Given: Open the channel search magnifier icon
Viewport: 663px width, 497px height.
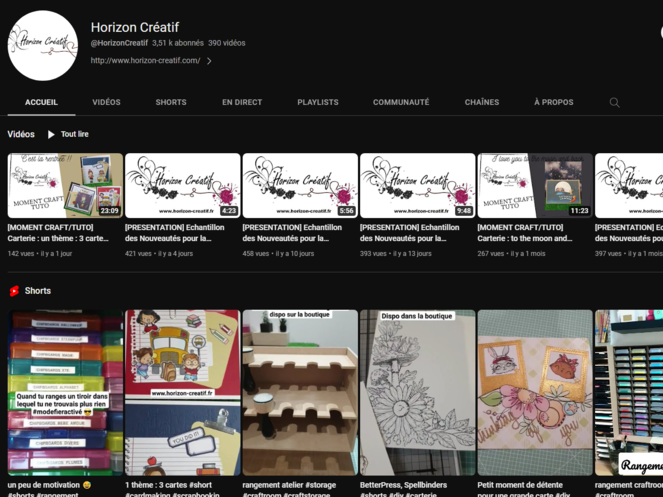Looking at the screenshot, I should point(614,102).
